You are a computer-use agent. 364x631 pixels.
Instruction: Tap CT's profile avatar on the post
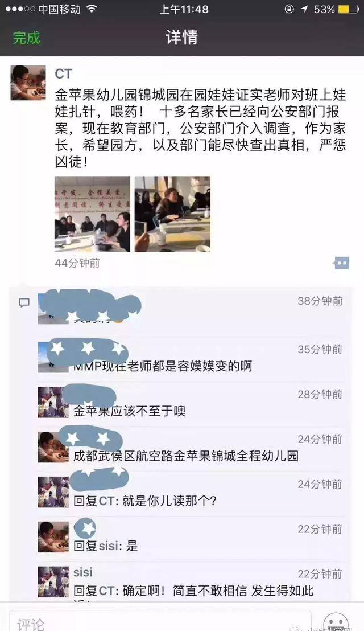pyautogui.click(x=28, y=83)
